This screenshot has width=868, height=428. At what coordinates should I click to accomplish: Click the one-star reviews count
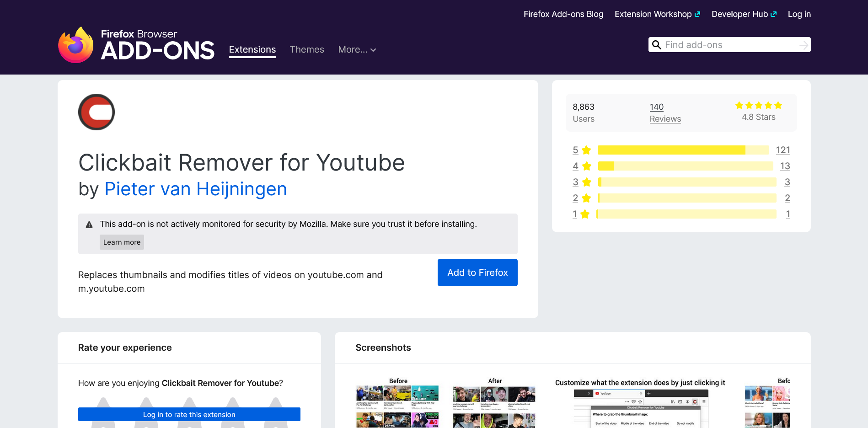pos(788,214)
